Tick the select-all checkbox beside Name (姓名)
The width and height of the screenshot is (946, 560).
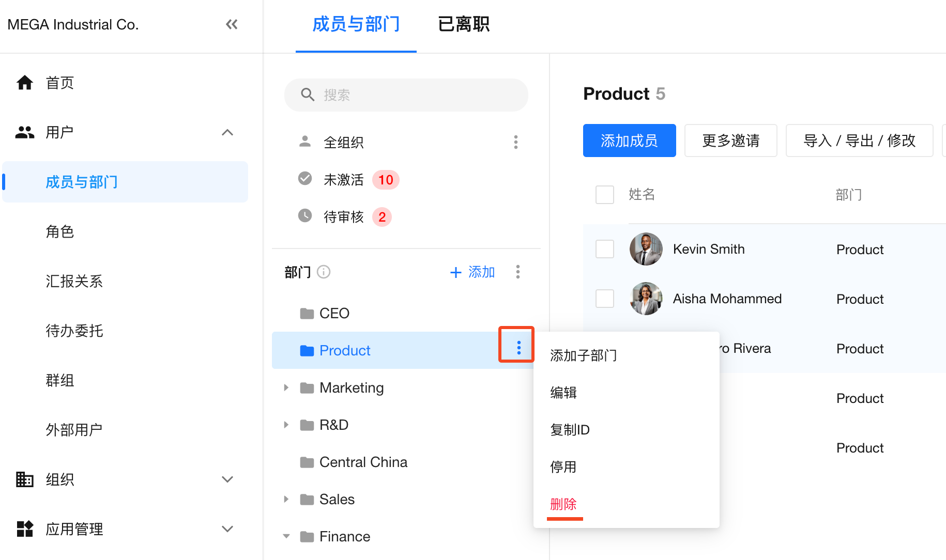coord(604,195)
